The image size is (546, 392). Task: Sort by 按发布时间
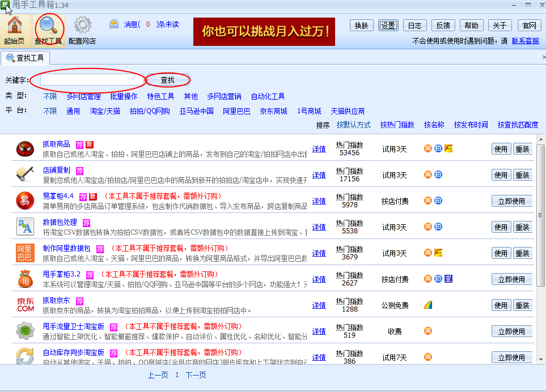pyautogui.click(x=471, y=125)
